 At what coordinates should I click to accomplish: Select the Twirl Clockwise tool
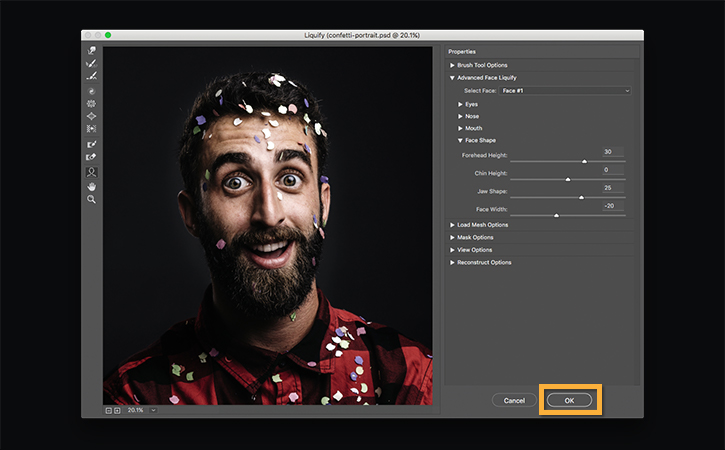pos(91,91)
